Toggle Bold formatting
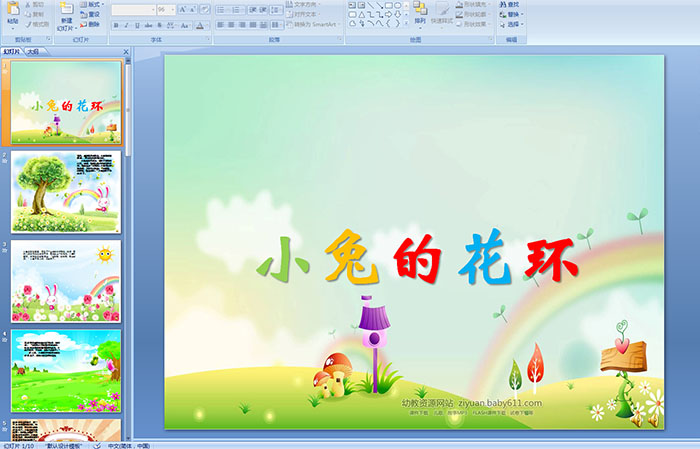The height and width of the screenshot is (449, 700). click(x=115, y=25)
